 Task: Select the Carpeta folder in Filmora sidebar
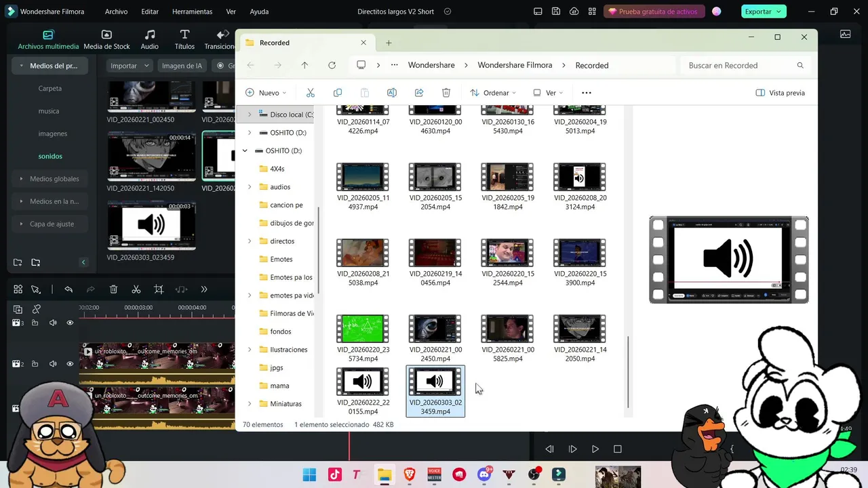pos(50,88)
